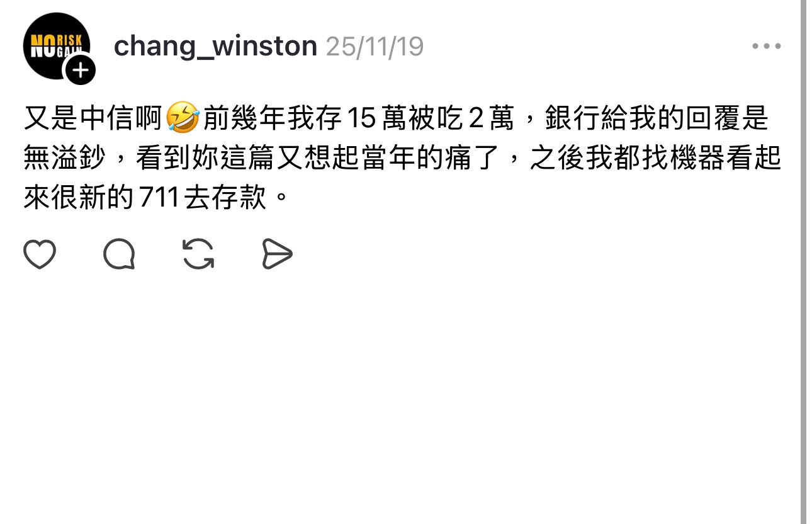Click the vertical scrollbar on the right edge
The width and height of the screenshot is (812, 524).
pos(803,262)
